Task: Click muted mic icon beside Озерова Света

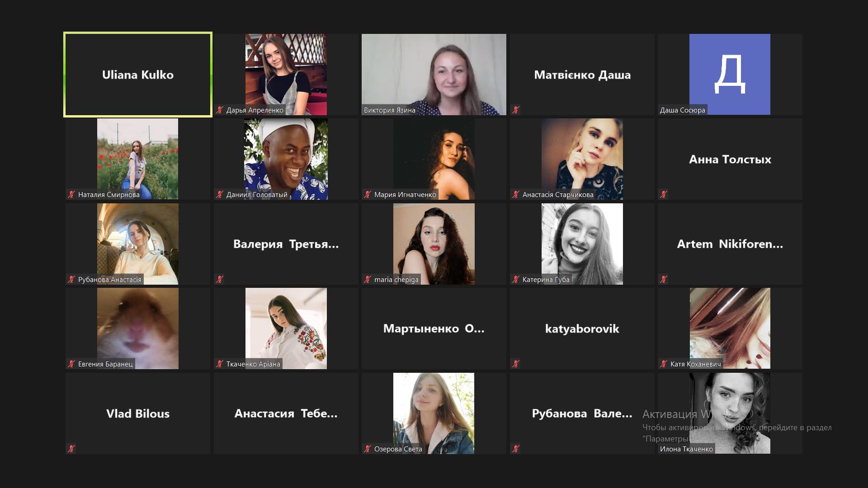Action: 368,449
